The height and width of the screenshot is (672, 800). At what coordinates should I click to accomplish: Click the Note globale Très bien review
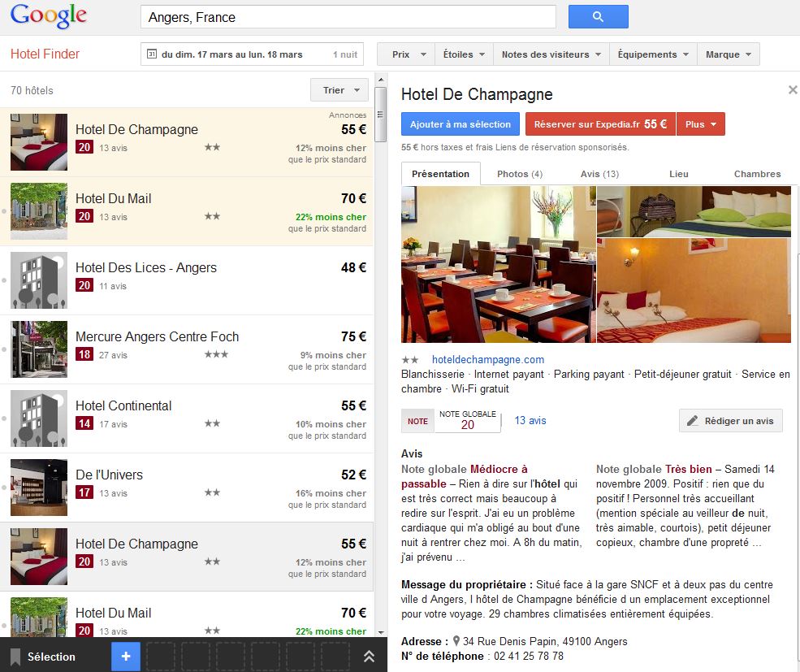[x=685, y=505]
